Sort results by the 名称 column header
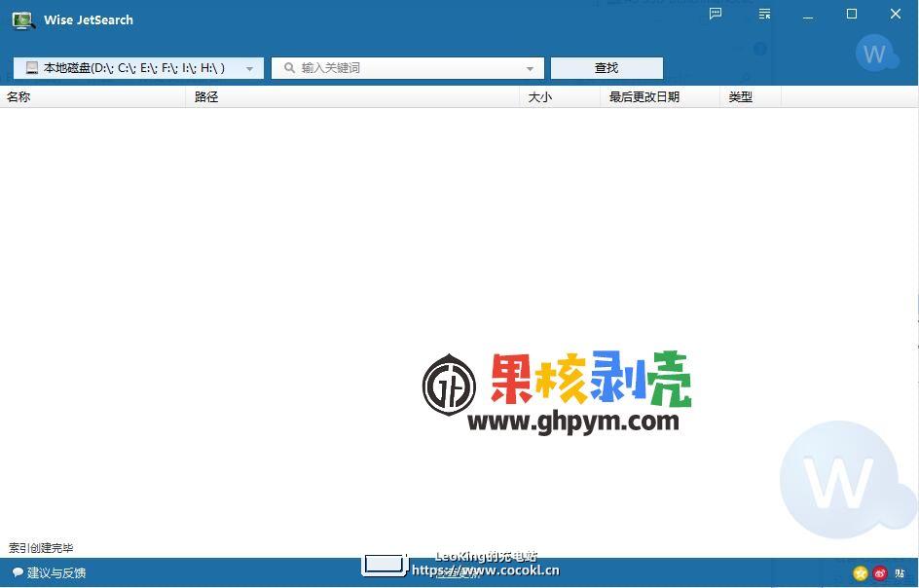The width and height of the screenshot is (919, 588). click(x=92, y=96)
